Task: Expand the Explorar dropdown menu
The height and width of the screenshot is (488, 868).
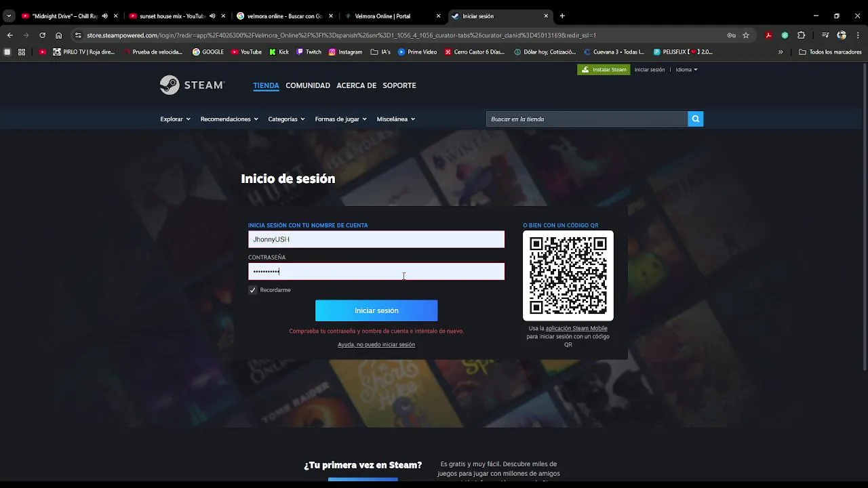Action: [174, 119]
